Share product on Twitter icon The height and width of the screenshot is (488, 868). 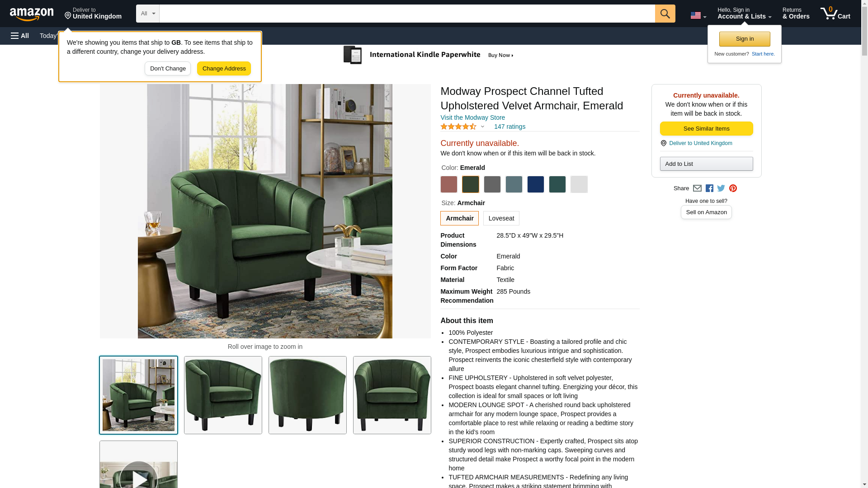721,188
